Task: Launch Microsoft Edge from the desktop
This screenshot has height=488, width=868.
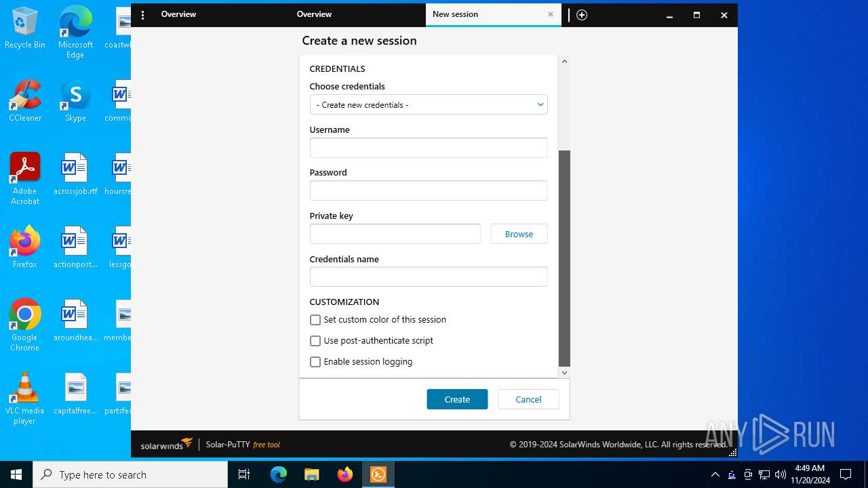Action: point(75,33)
